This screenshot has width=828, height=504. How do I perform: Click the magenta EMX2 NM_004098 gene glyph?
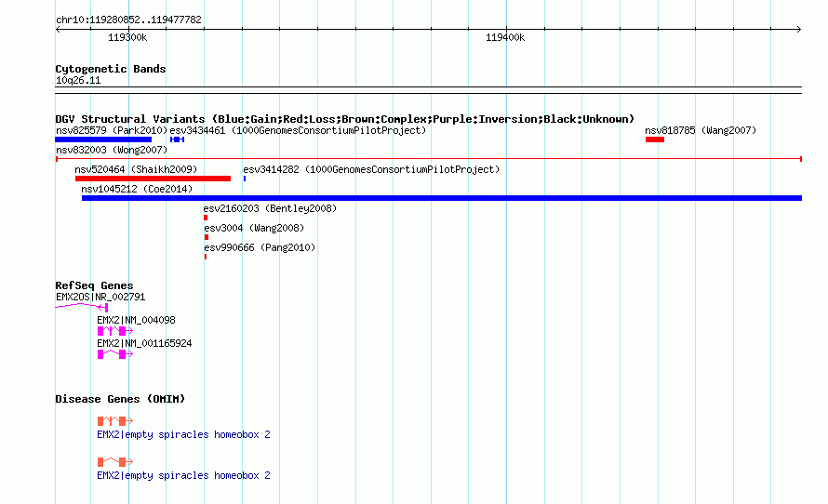point(115,331)
